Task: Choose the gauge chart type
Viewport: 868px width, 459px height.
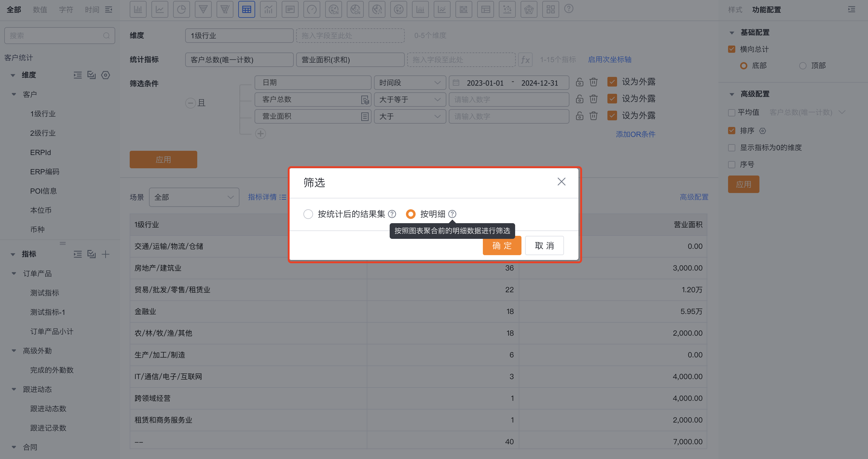Action: coord(312,9)
